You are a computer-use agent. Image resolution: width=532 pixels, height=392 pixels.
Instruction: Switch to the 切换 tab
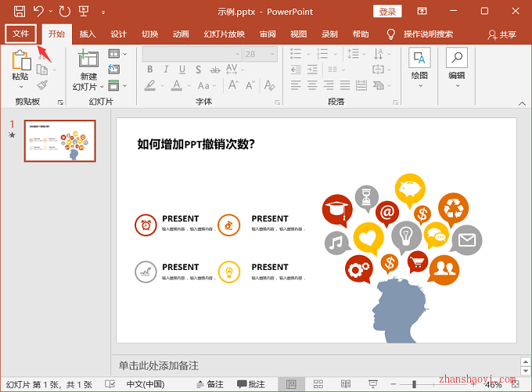coord(149,34)
